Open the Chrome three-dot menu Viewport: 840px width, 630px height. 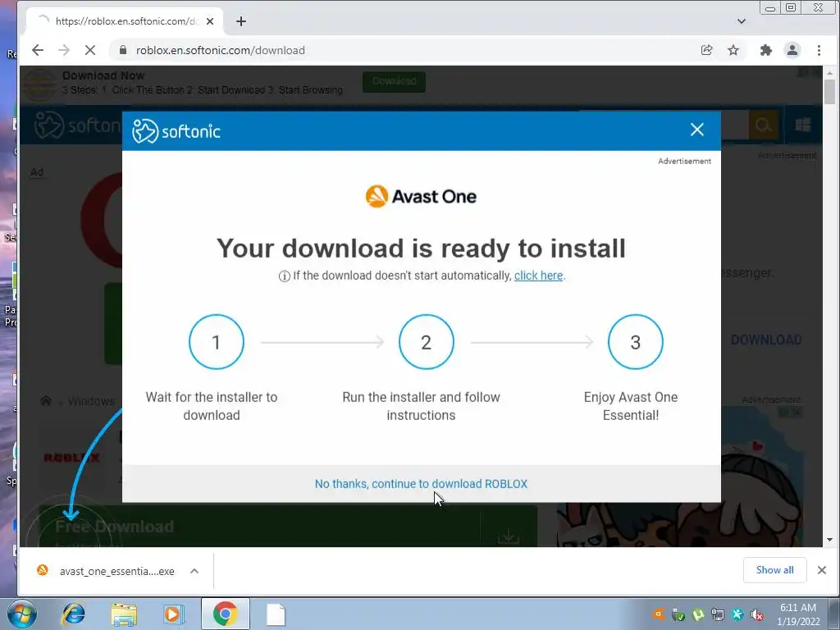pos(819,50)
